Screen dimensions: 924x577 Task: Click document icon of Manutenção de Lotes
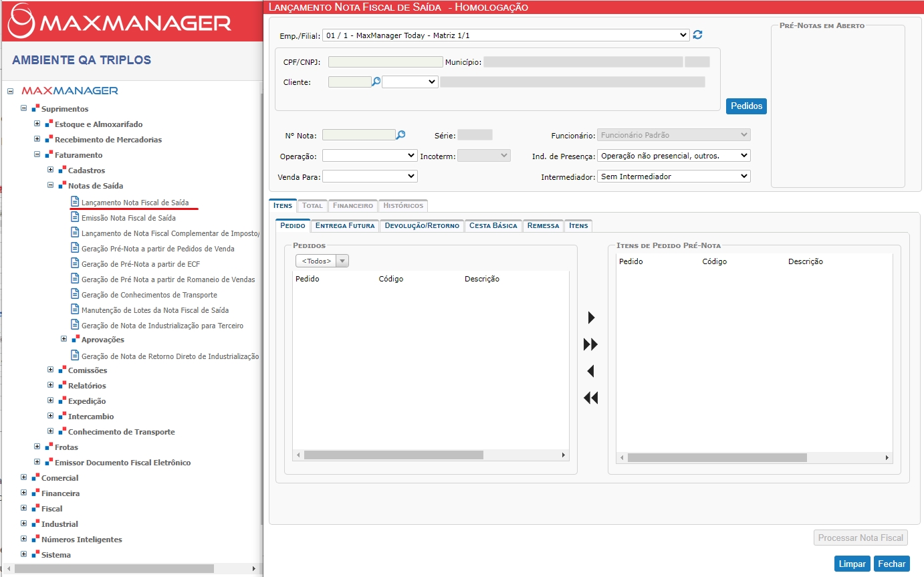[x=75, y=310]
